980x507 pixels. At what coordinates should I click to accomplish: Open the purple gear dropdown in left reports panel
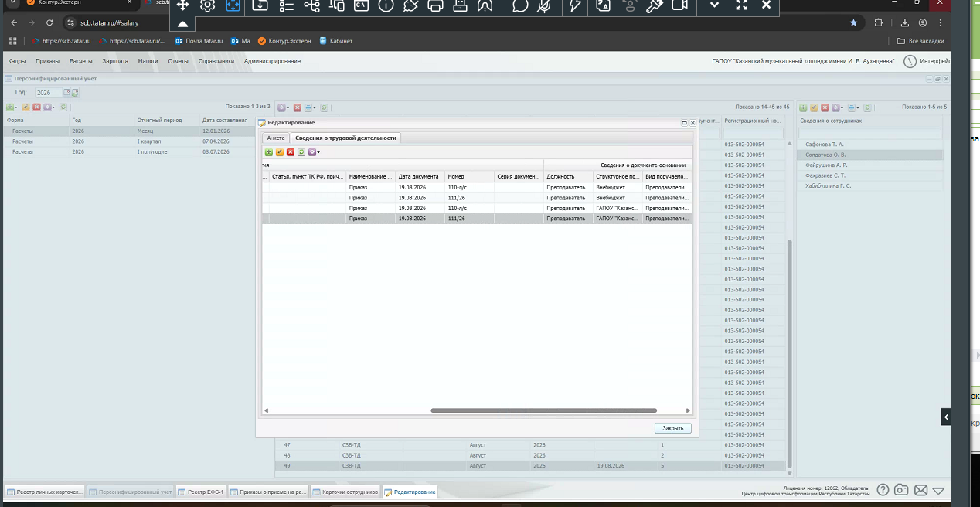pos(49,107)
